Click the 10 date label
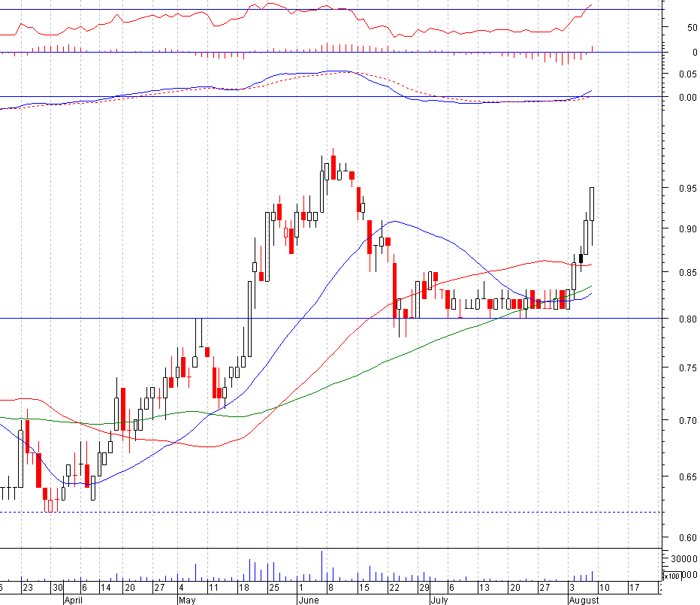Screen dimensions: 700x605 (x=604, y=588)
